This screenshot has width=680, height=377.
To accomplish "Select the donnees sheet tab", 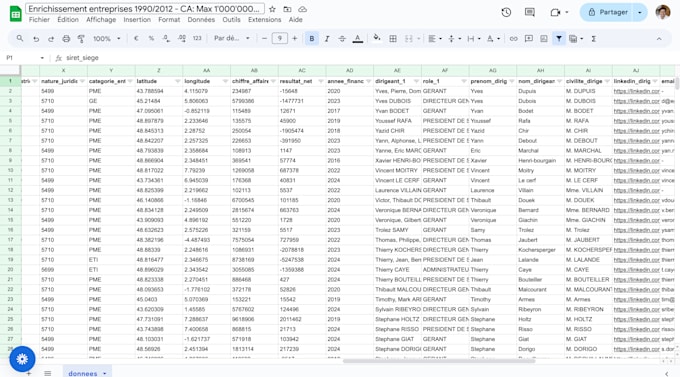I will coord(87,373).
